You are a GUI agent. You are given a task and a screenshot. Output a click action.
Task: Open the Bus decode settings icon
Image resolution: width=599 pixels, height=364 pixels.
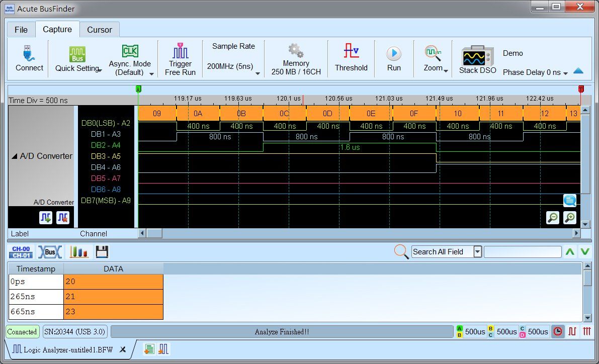pos(50,251)
